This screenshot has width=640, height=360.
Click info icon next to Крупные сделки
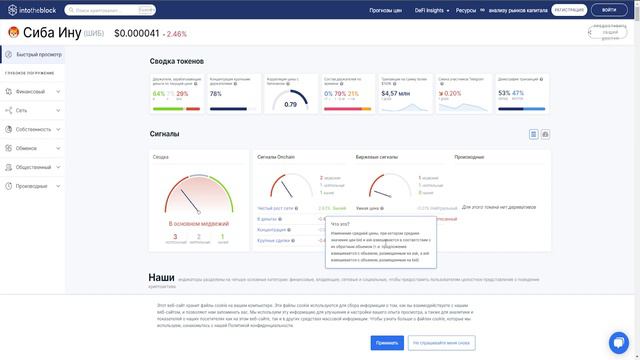(x=293, y=240)
